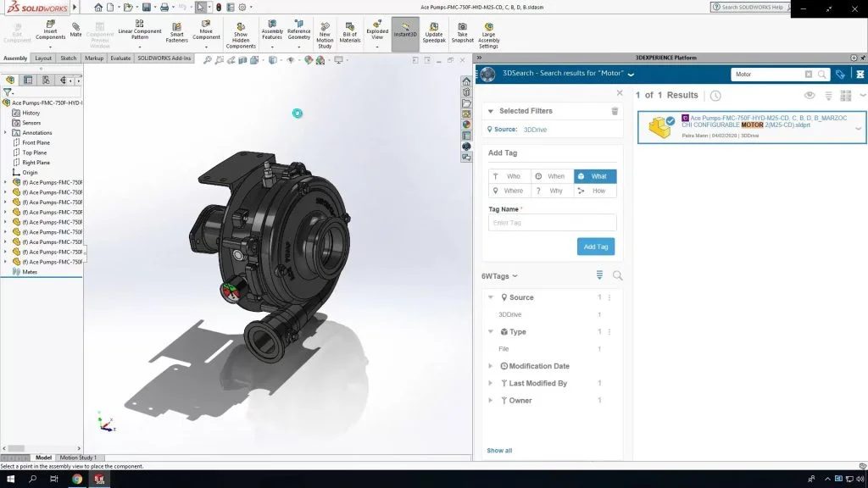Image resolution: width=868 pixels, height=488 pixels.
Task: Delete selected filters with trash icon
Action: click(615, 111)
